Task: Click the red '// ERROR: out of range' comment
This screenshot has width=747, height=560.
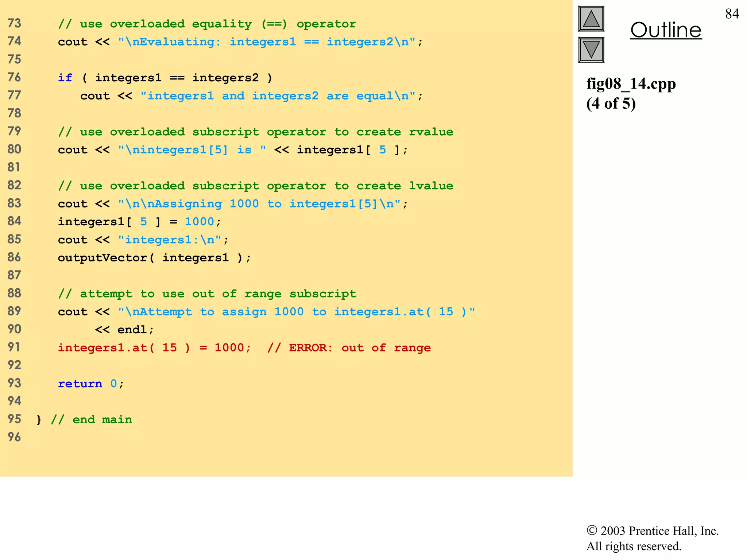Action: [349, 348]
